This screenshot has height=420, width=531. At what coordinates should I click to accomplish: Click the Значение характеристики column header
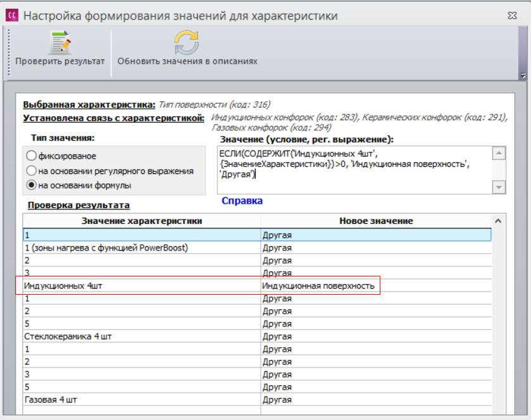[x=142, y=221]
